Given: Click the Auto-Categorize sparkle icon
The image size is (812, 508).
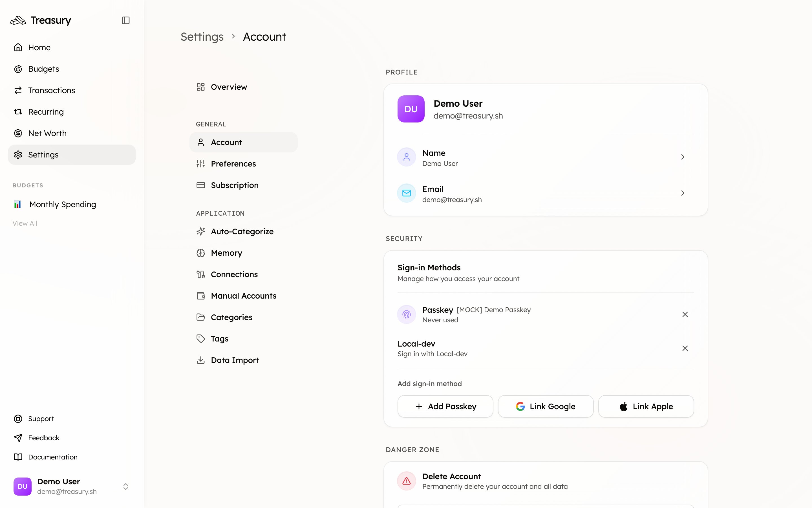Looking at the screenshot, I should 201,231.
